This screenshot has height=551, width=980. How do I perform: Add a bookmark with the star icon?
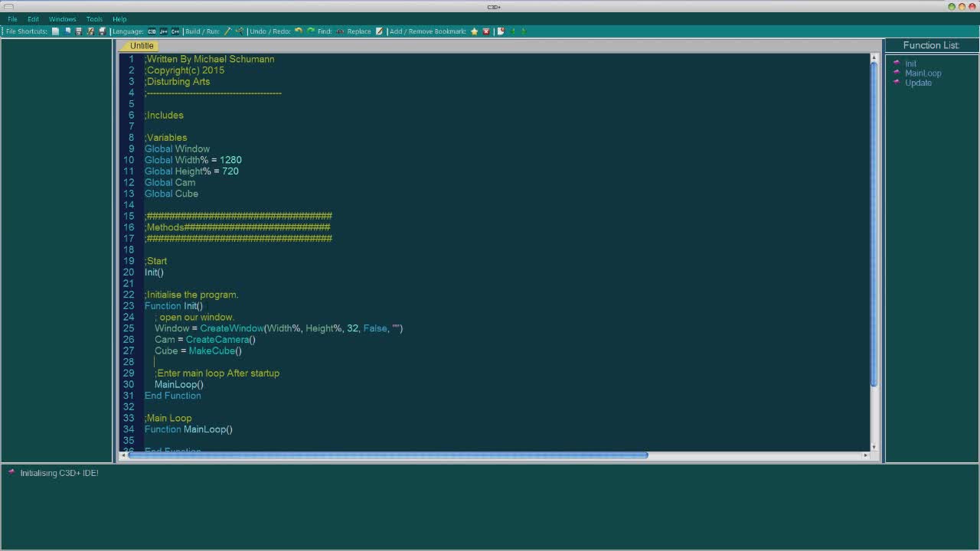point(474,31)
